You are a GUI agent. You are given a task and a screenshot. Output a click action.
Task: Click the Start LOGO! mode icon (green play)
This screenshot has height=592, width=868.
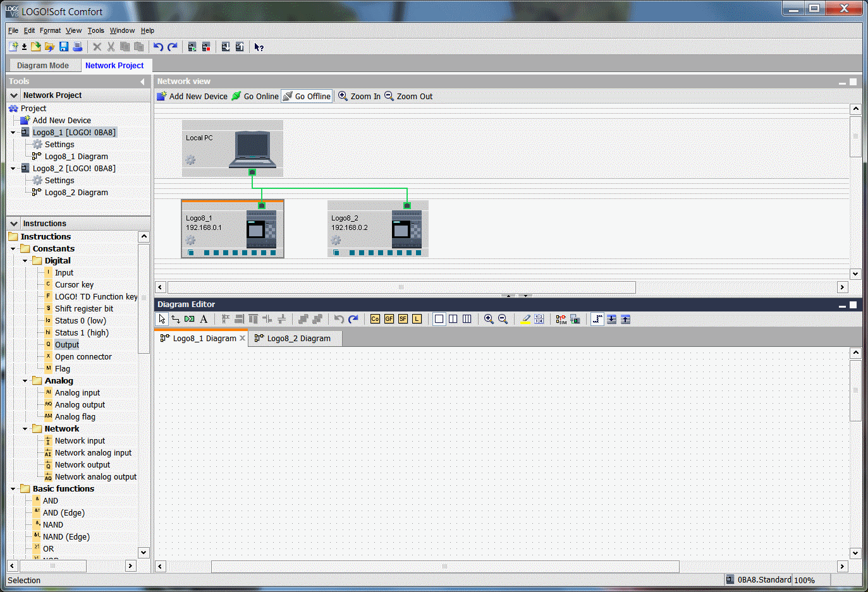(192, 47)
